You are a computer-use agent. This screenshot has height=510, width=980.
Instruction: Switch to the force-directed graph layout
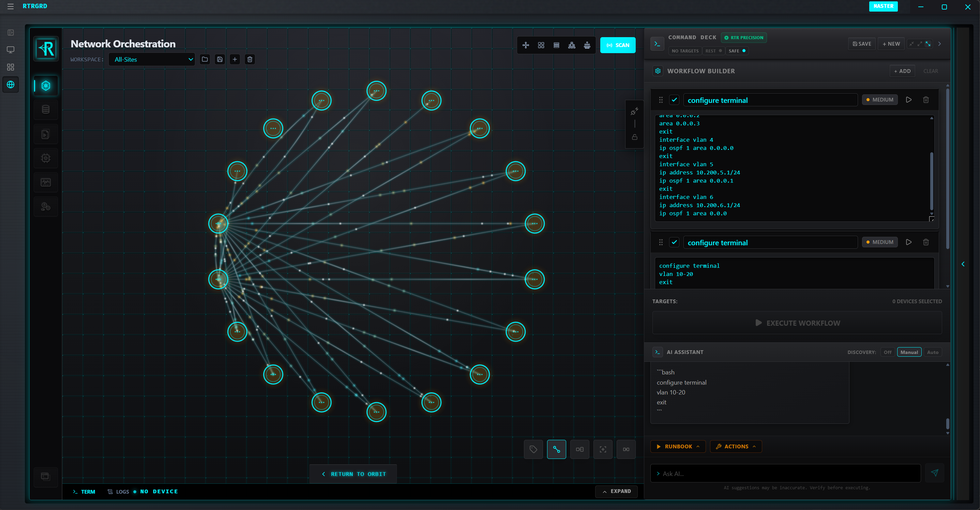(526, 45)
